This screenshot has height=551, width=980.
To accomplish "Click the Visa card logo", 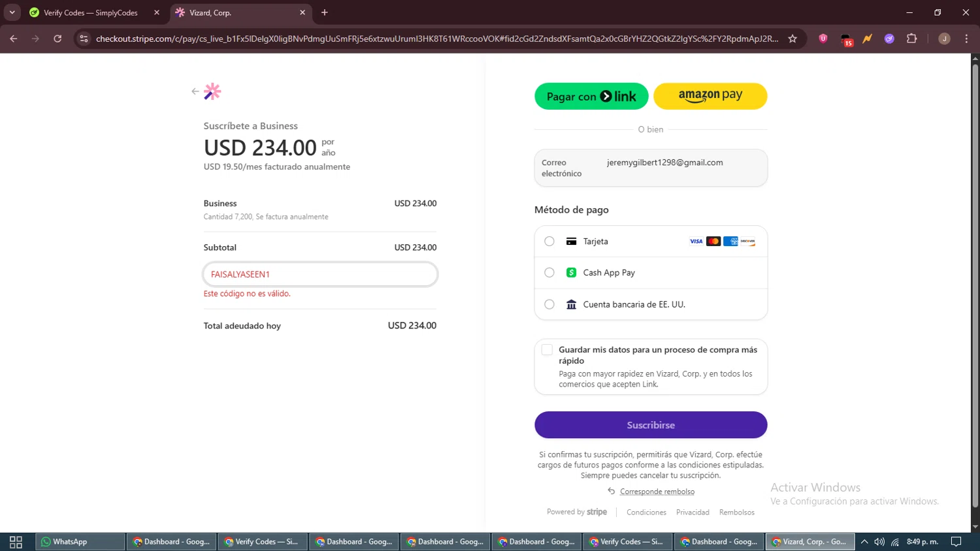I will coord(696,242).
